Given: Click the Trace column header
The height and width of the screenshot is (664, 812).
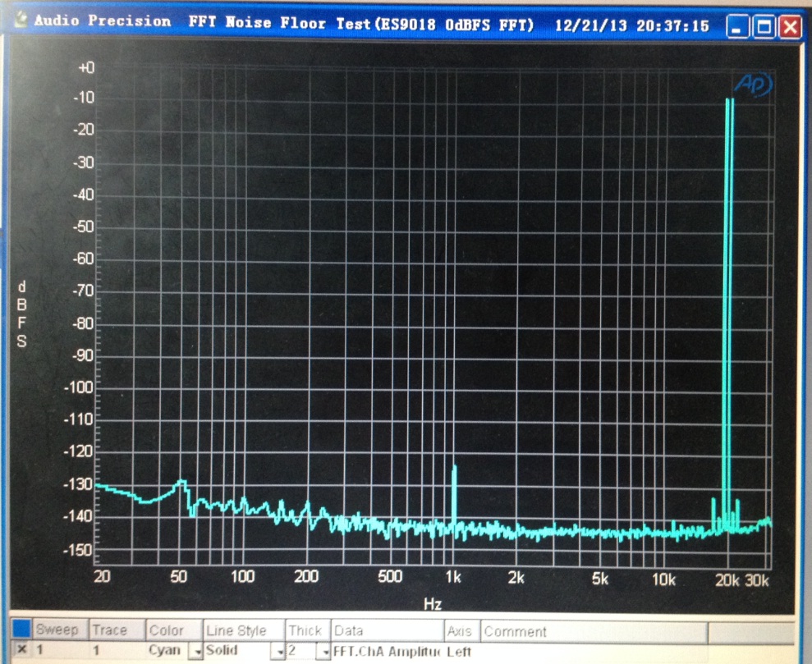Looking at the screenshot, I should [x=117, y=630].
